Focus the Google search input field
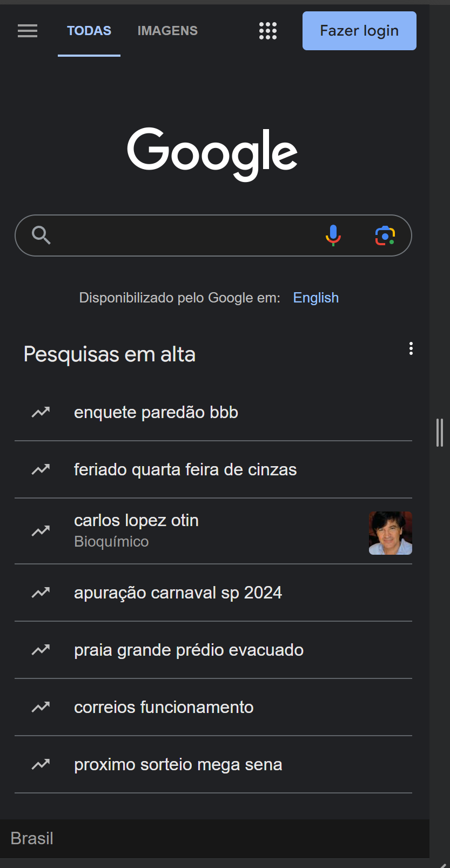The width and height of the screenshot is (450, 868). tap(184, 235)
